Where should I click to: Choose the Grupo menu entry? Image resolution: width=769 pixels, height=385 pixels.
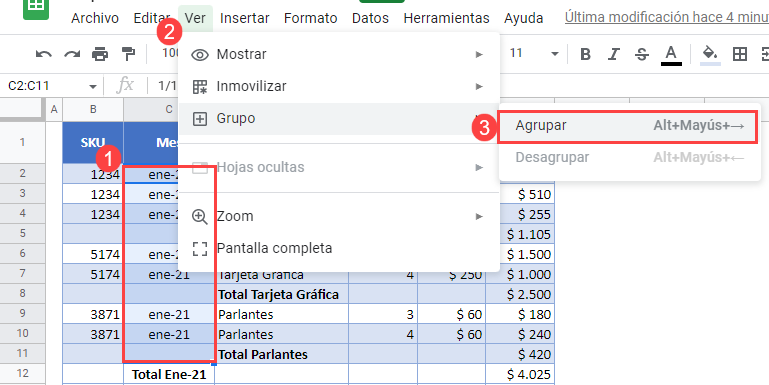pos(339,119)
